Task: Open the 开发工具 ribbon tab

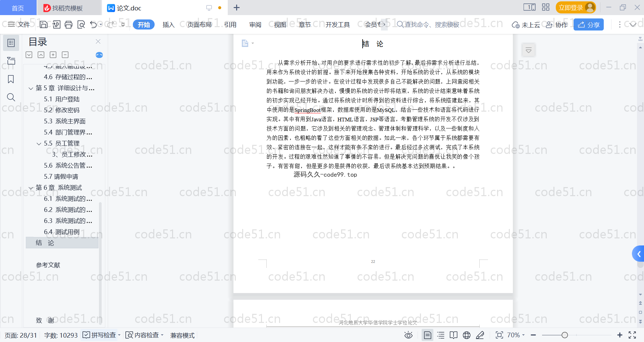Action: [337, 24]
